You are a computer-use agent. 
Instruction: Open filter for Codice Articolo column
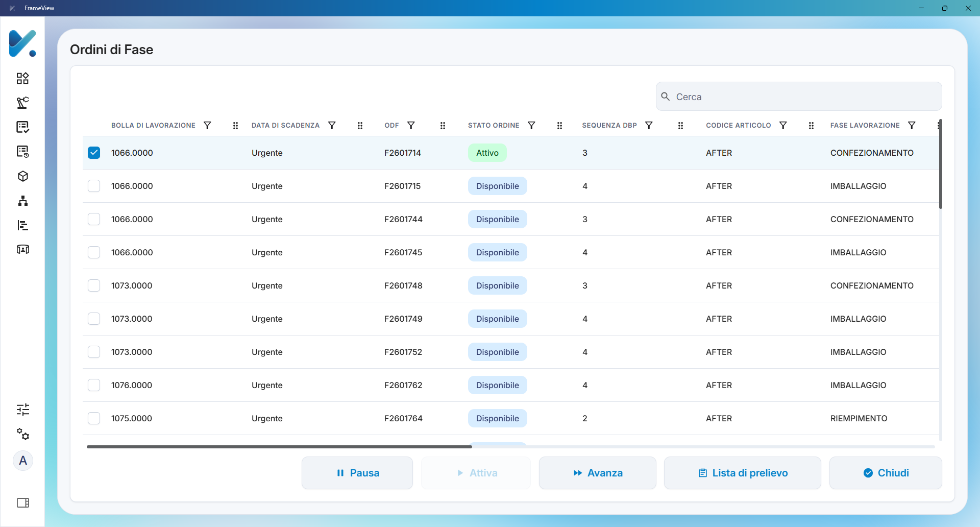[783, 126]
